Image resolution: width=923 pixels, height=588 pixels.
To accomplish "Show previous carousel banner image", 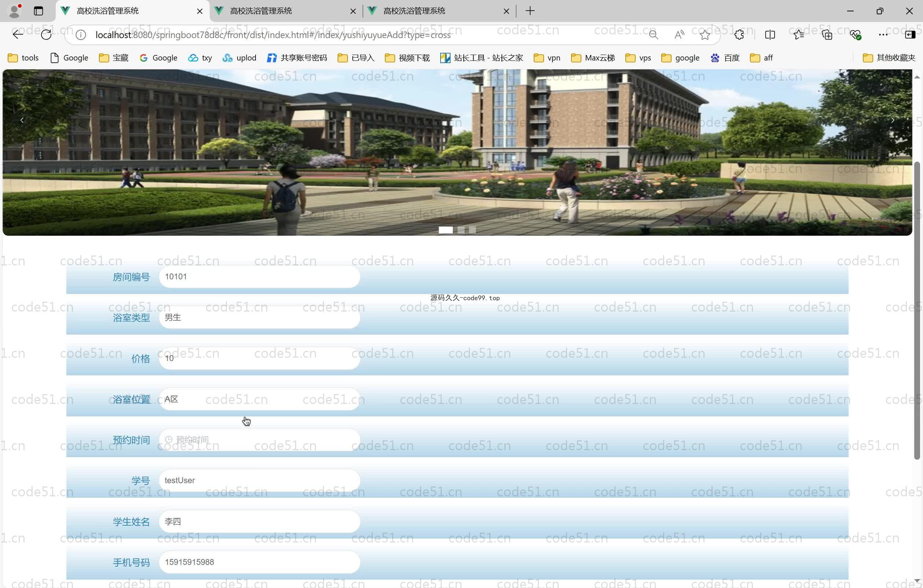I will (x=22, y=120).
